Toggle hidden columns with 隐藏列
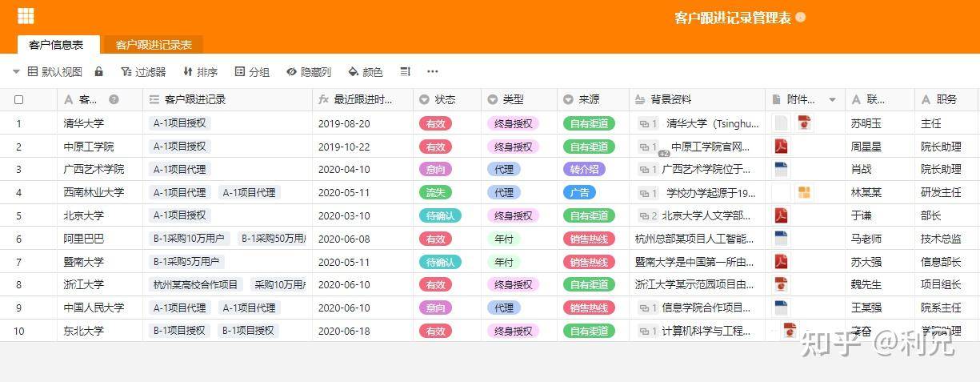Viewport: 980px width, 382px height. (309, 72)
